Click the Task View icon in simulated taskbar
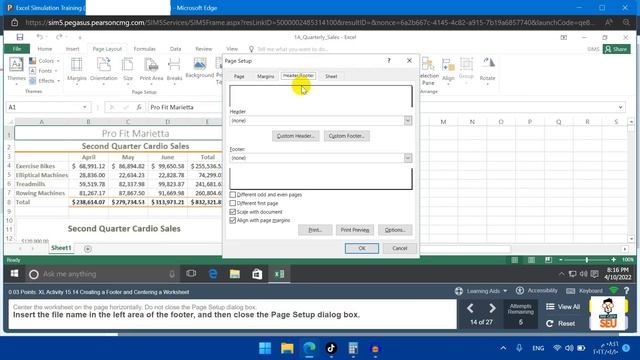 [191, 274]
